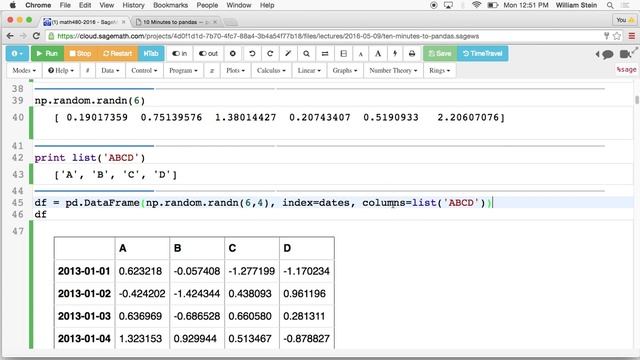Toggle input cell visibility with 'in' switch
Image resolution: width=640 pixels, height=360 pixels.
(179, 53)
